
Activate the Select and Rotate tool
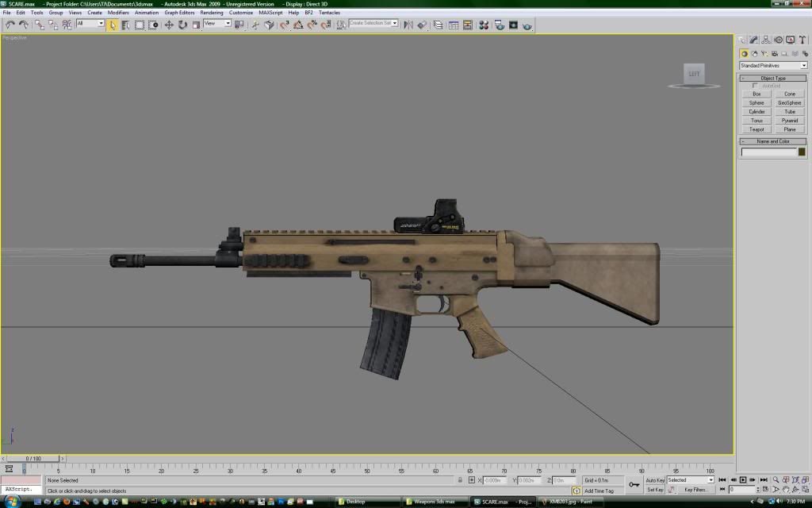tap(182, 25)
